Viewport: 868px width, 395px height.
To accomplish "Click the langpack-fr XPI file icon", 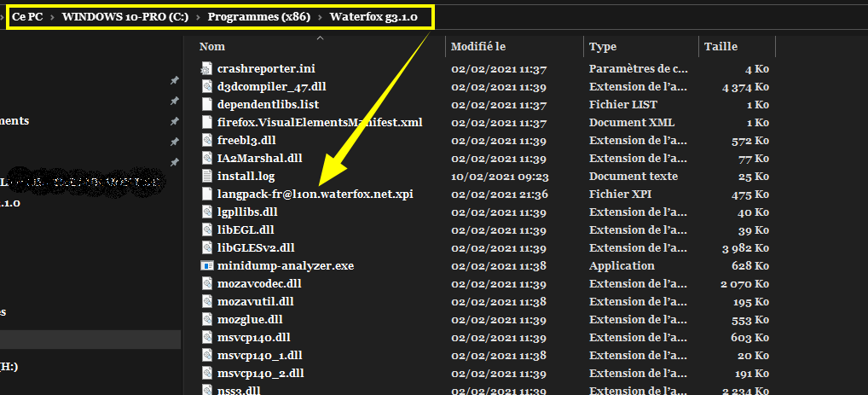I will click(206, 194).
